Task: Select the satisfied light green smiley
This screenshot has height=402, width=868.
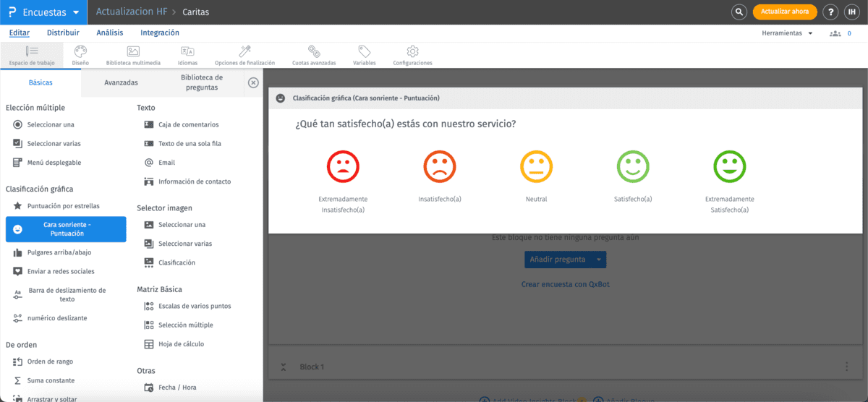Action: (x=633, y=167)
